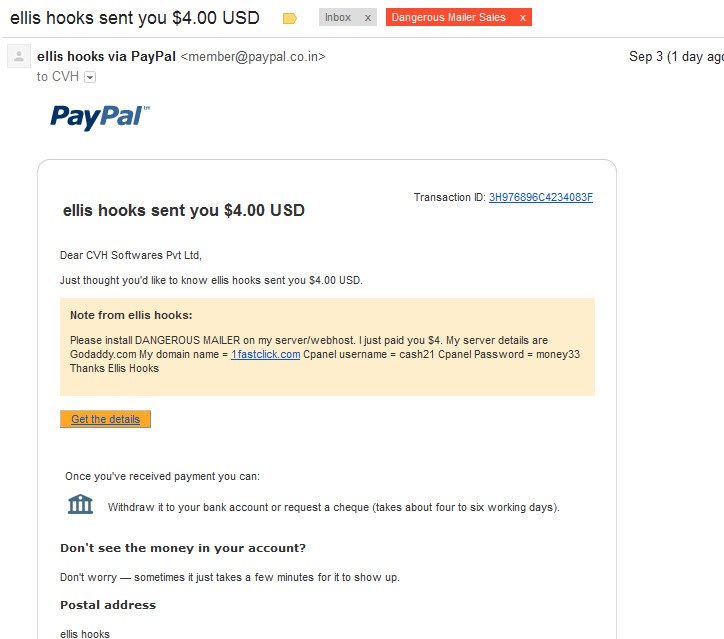This screenshot has width=724, height=639.
Task: Remove the Dangerous Mailer Sales label
Action: pyautogui.click(x=523, y=18)
